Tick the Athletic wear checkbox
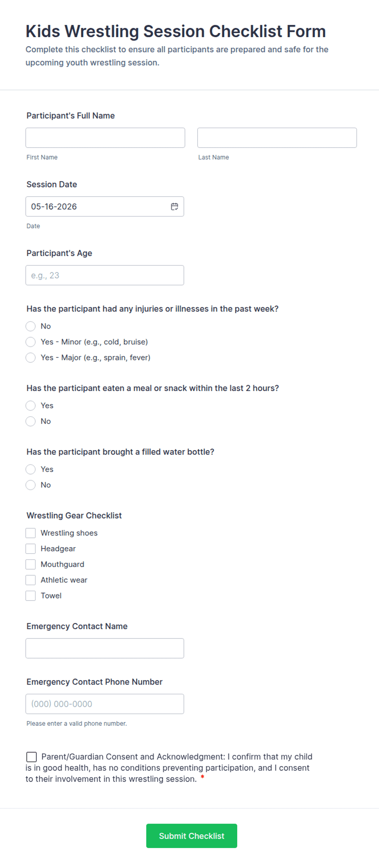This screenshot has width=379, height=868. point(31,580)
